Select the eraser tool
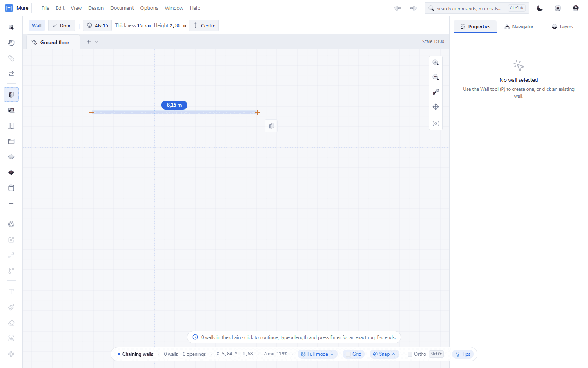588x368 pixels. 11,323
